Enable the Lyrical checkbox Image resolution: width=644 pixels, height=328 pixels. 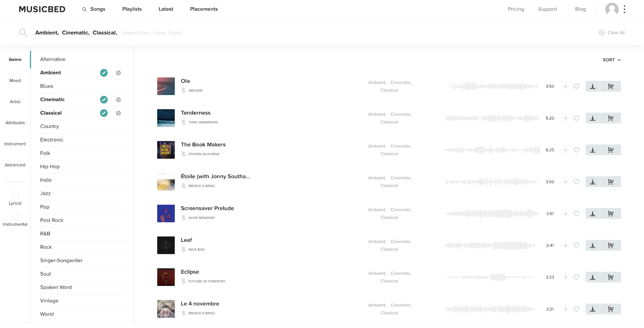15,195
